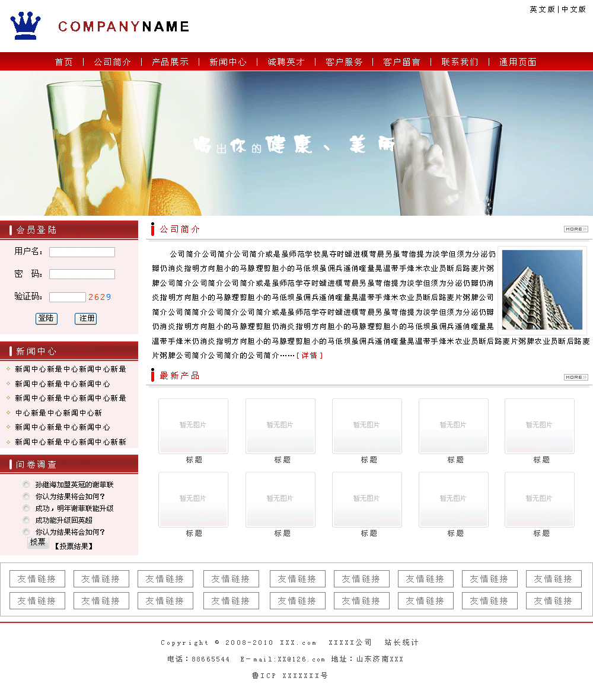
Task: Choose radio option 成功能升级回英超
Action: (x=26, y=520)
